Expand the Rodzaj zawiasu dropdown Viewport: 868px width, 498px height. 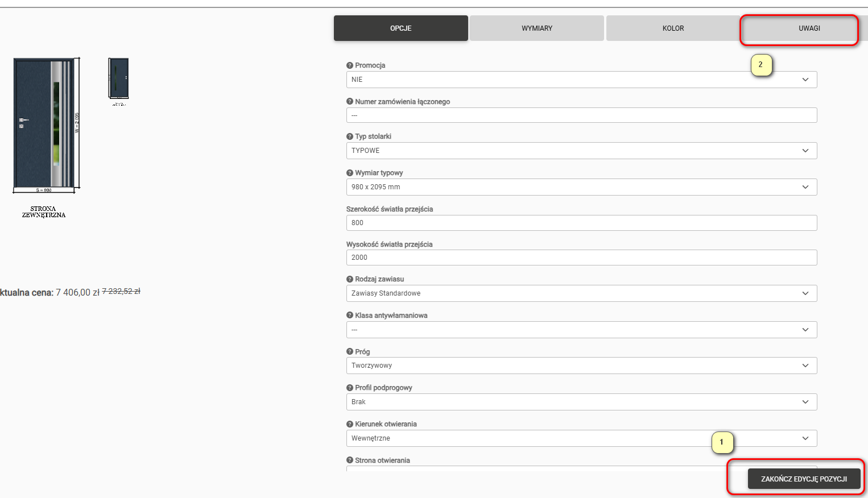pyautogui.click(x=581, y=293)
